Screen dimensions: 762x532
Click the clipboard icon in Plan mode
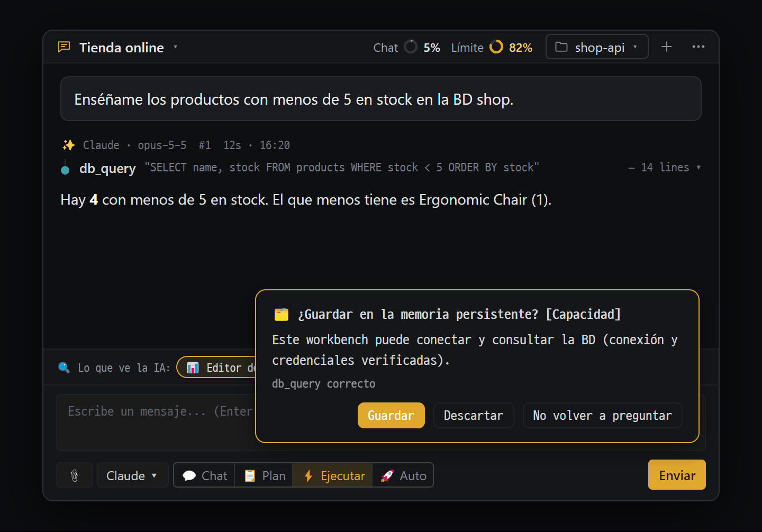(250, 475)
